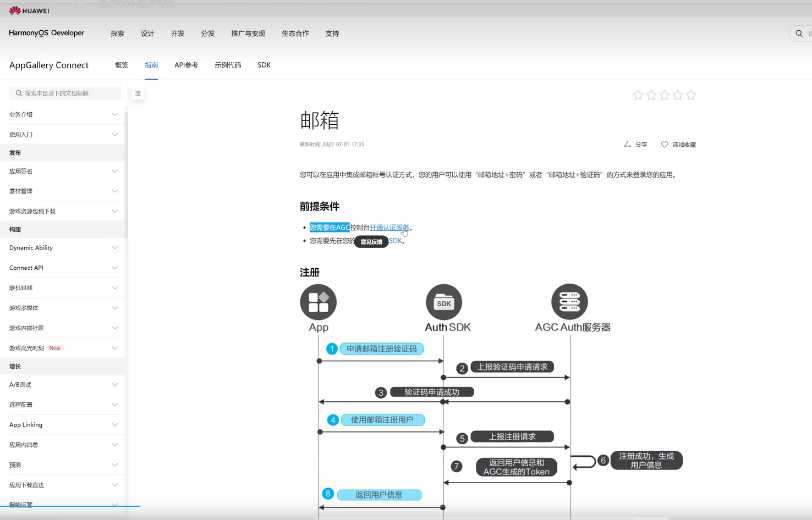Click 使用邮箱注册用户 diagram step label
Image resolution: width=812 pixels, height=520 pixels.
click(382, 420)
